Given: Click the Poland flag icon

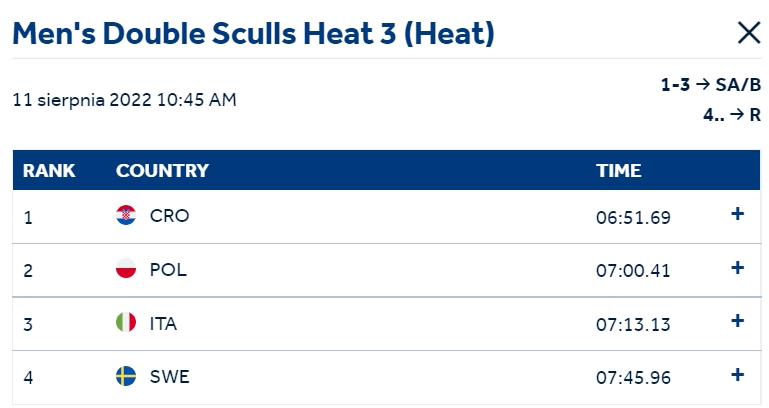Looking at the screenshot, I should 126,268.
